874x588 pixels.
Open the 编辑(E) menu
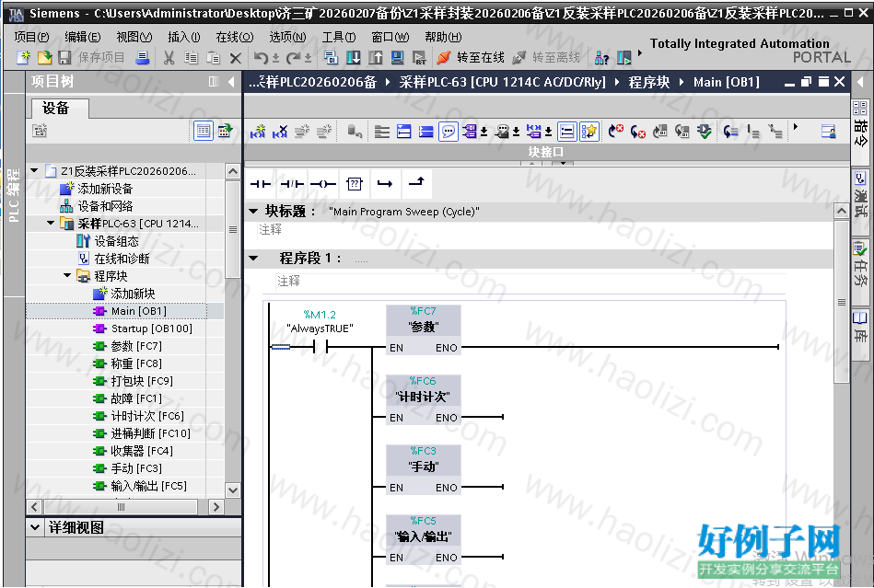[x=83, y=37]
